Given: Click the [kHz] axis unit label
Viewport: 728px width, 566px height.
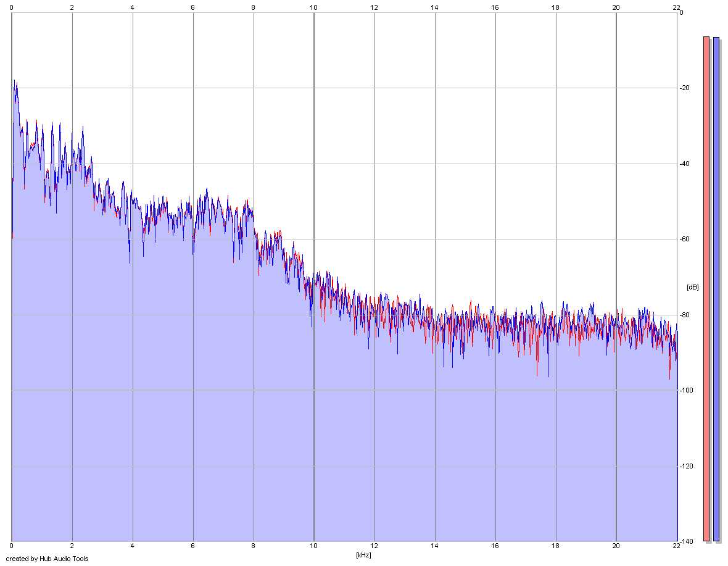Looking at the screenshot, I should click(x=363, y=555).
